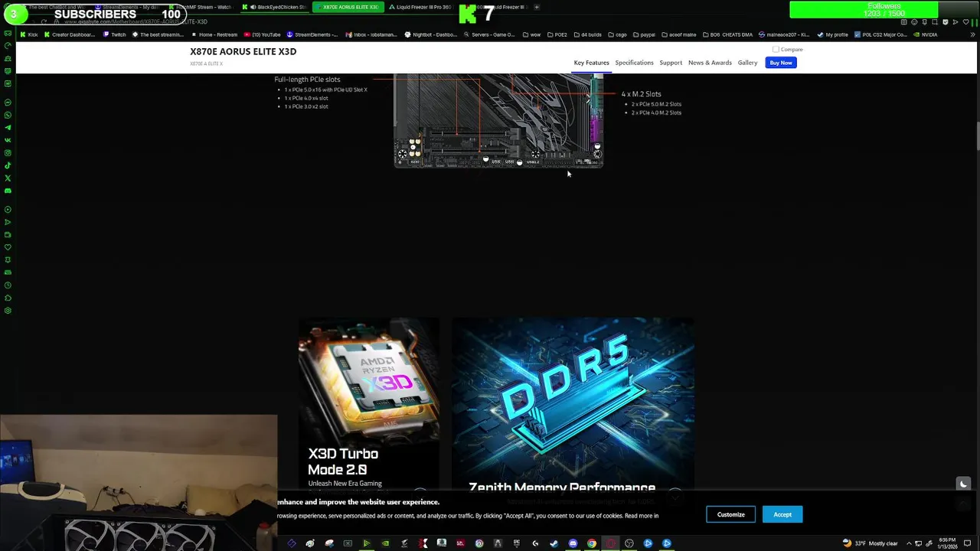This screenshot has width=980, height=551.
Task: Open the StreamElements bookmark
Action: click(x=312, y=34)
